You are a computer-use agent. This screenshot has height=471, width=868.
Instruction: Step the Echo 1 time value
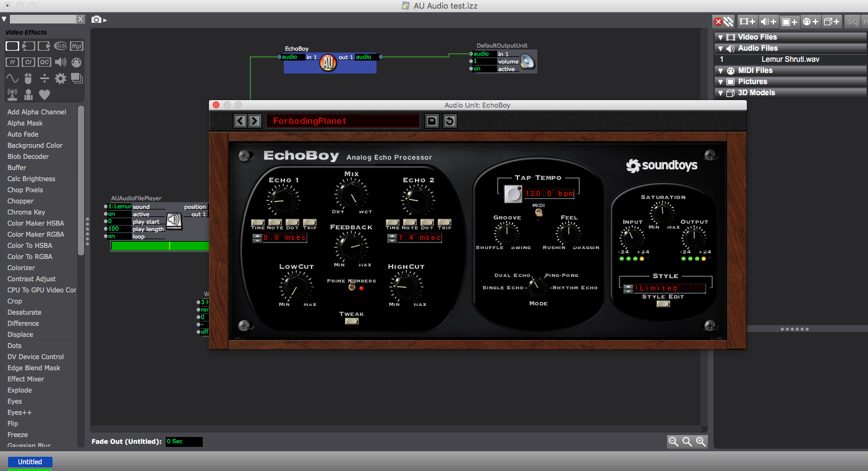[x=257, y=238]
